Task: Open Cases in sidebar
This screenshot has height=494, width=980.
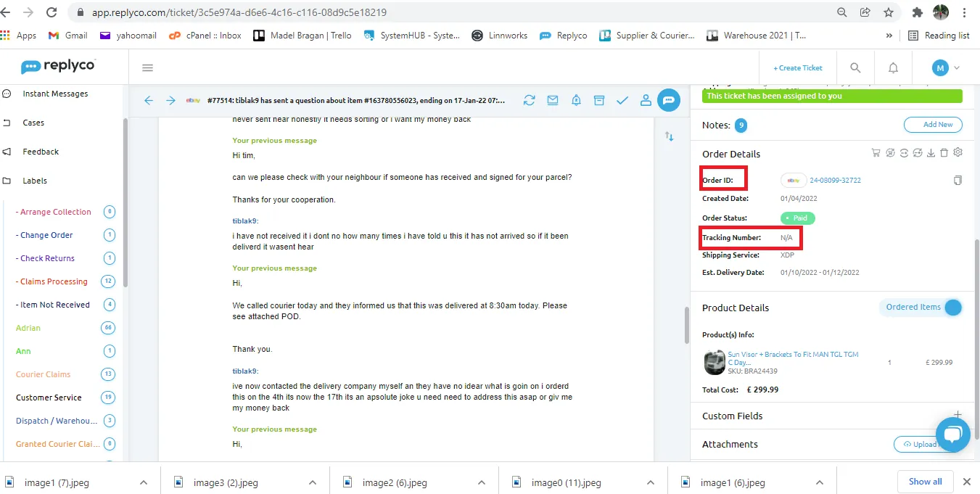Action: pyautogui.click(x=33, y=123)
